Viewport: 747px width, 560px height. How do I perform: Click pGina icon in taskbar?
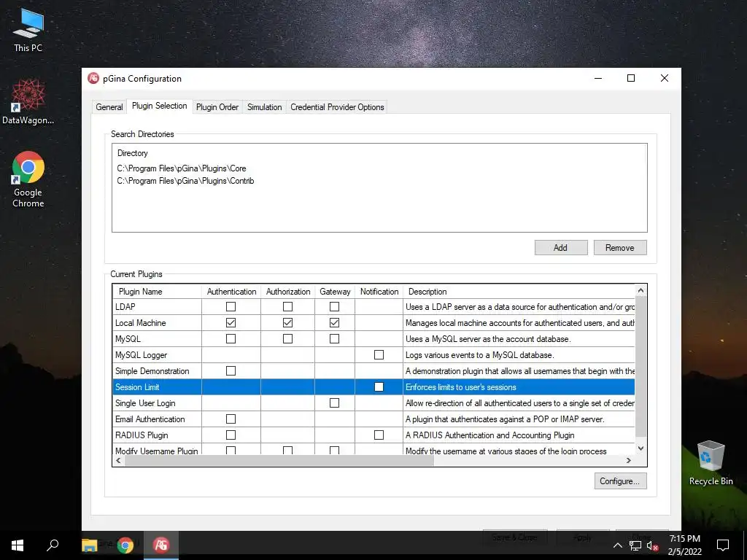(161, 545)
